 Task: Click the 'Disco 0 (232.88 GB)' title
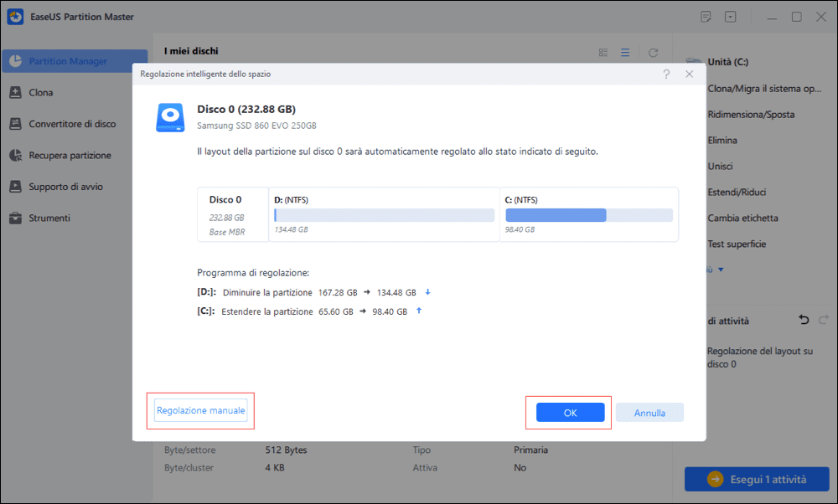click(x=246, y=109)
